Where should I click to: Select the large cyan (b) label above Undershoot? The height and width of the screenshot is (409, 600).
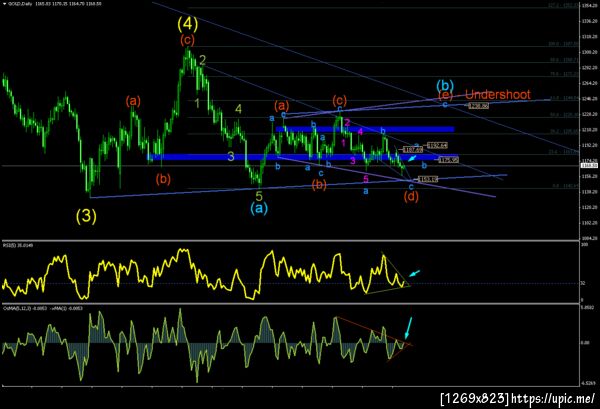point(445,85)
